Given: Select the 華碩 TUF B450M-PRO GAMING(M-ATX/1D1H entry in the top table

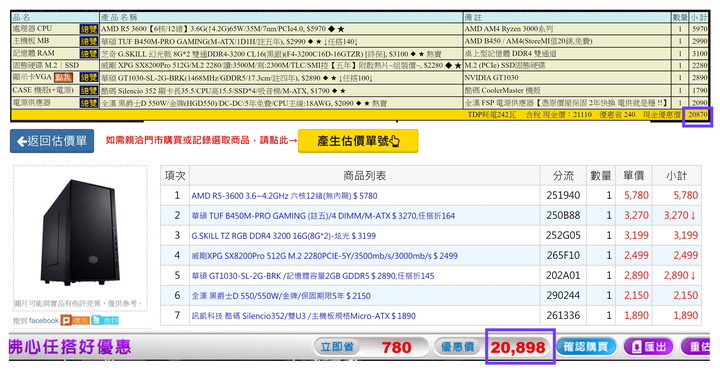Looking at the screenshot, I should click(230, 41).
